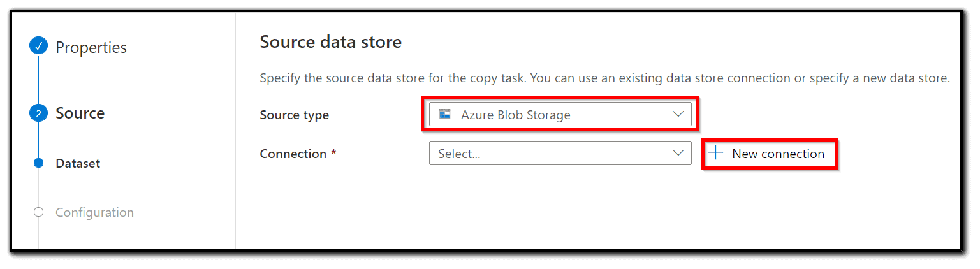Click the Azure Blob Storage icon in Source type

pyautogui.click(x=445, y=115)
